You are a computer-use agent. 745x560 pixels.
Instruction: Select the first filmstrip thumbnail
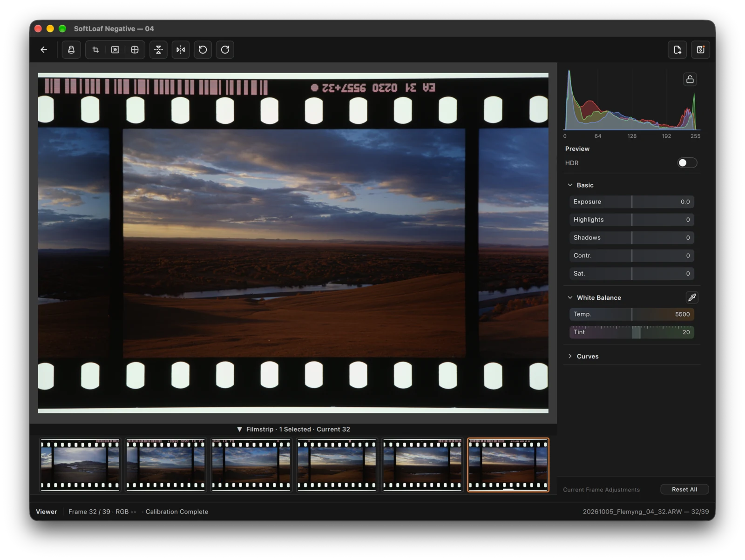(x=80, y=465)
